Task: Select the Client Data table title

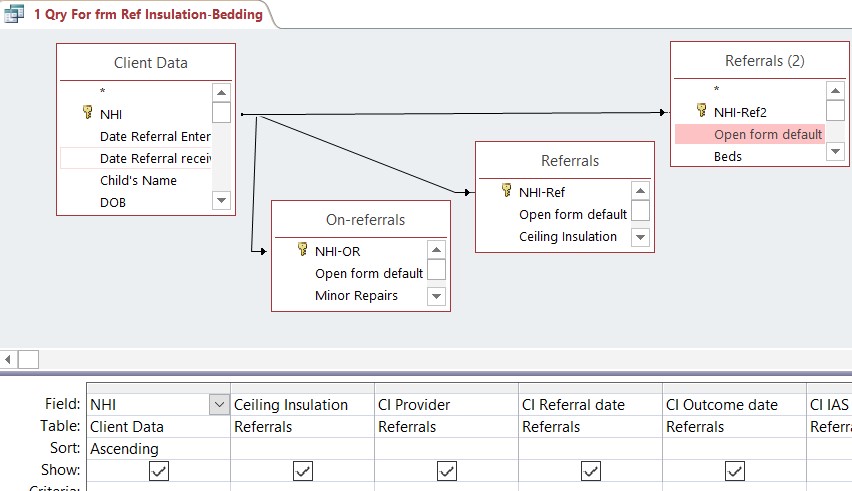Action: coord(151,63)
